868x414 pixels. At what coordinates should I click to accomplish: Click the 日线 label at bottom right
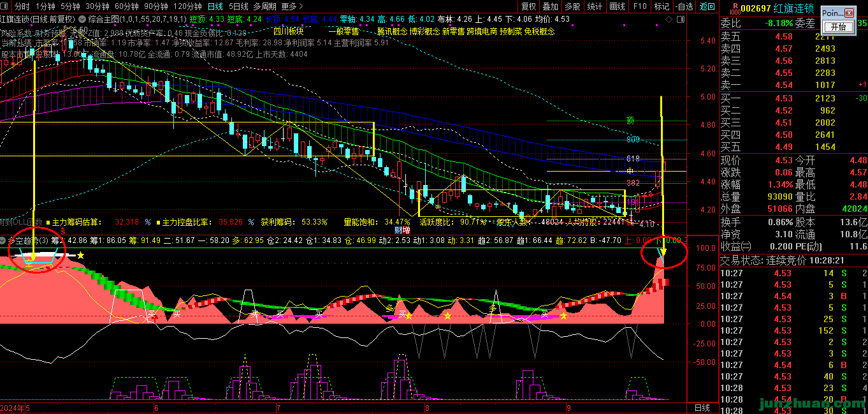[x=702, y=407]
